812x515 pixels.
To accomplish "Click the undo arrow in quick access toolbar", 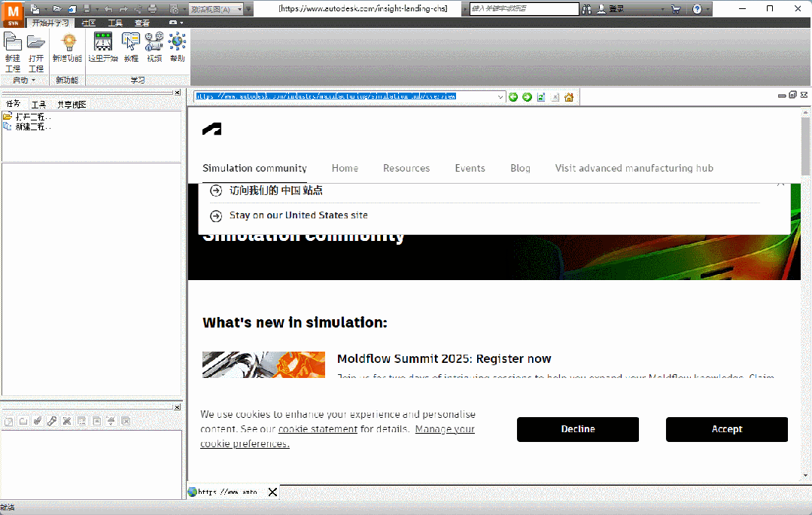I will click(108, 9).
